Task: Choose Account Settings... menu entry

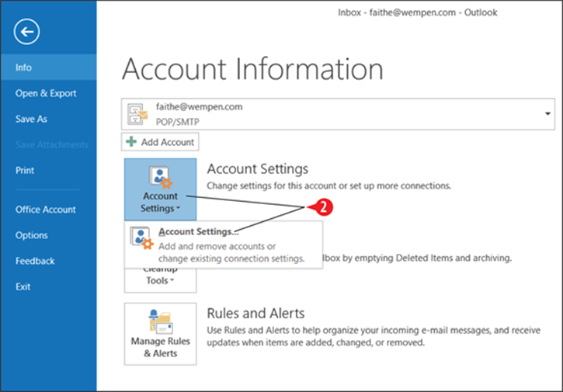Action: coord(224,245)
